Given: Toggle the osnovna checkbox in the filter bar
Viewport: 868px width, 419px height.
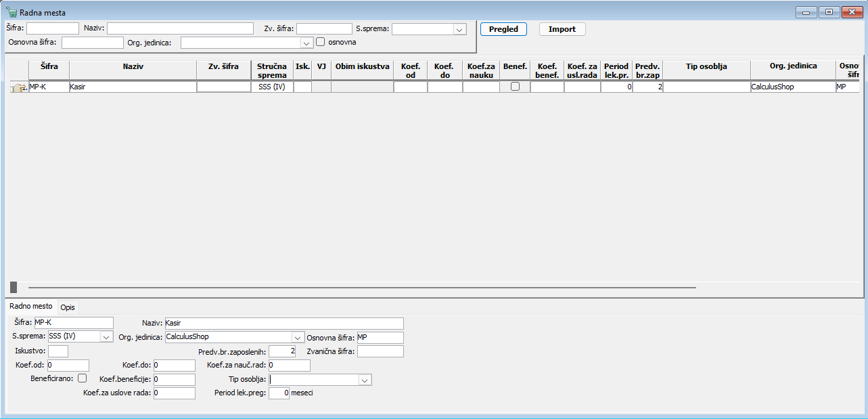Looking at the screenshot, I should click(x=321, y=42).
